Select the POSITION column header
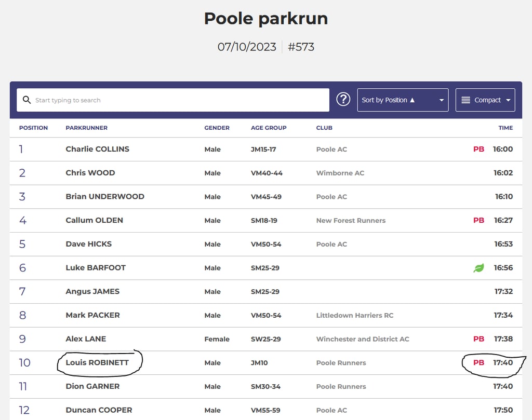 click(33, 128)
